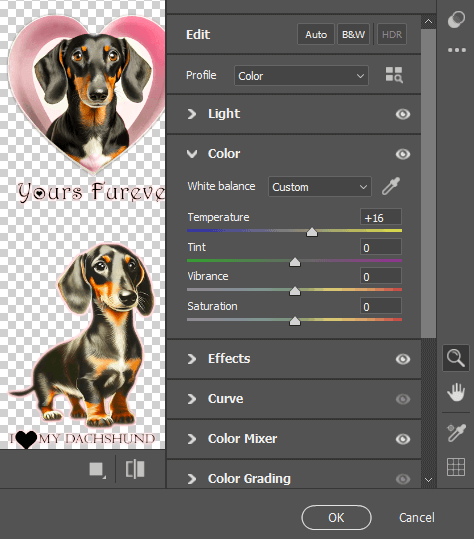Open the three-dots more options menu
This screenshot has height=539, width=474.
pyautogui.click(x=457, y=50)
